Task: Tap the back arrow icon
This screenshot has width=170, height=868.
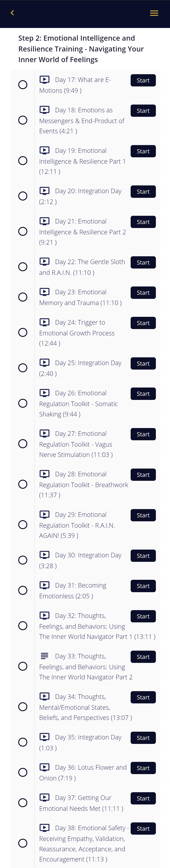Action: 12,13
